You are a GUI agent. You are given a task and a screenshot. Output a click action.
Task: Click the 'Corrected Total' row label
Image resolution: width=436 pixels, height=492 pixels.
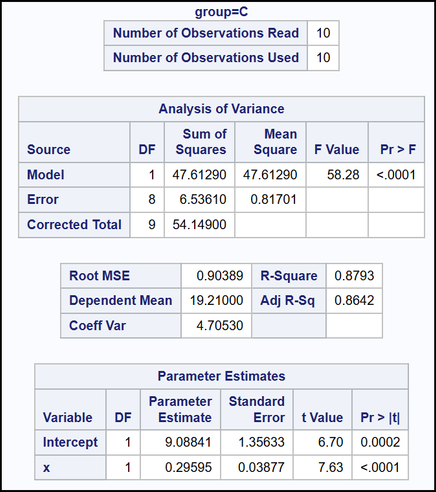click(74, 224)
